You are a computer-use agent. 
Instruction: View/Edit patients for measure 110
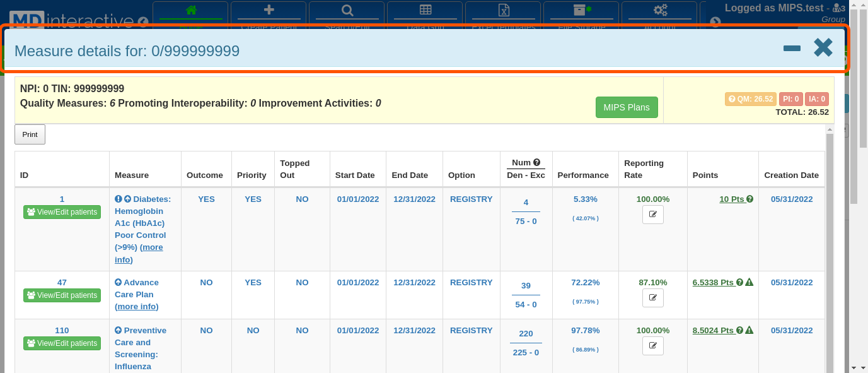(x=62, y=343)
